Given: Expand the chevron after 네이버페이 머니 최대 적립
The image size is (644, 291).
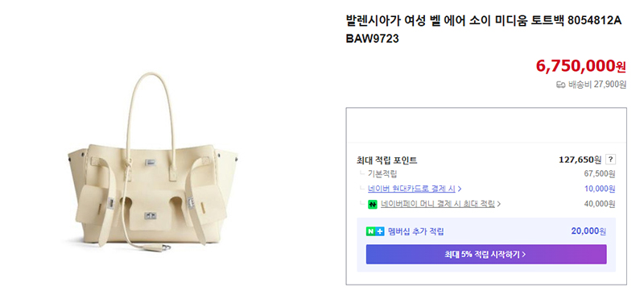Looking at the screenshot, I should (x=499, y=204).
